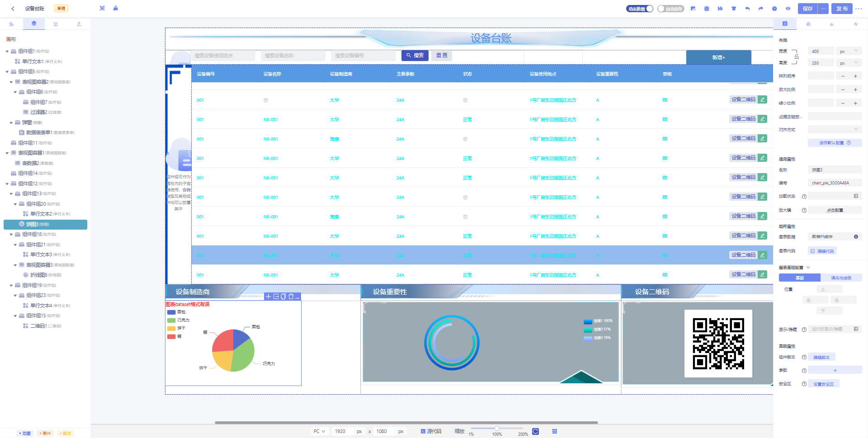Click the 发布 button
868x438 pixels.
pyautogui.click(x=842, y=9)
